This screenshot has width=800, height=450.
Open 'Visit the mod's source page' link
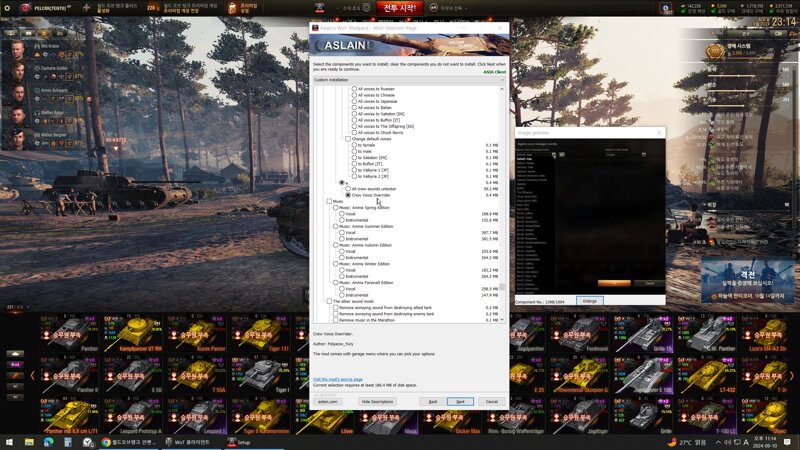coord(338,379)
